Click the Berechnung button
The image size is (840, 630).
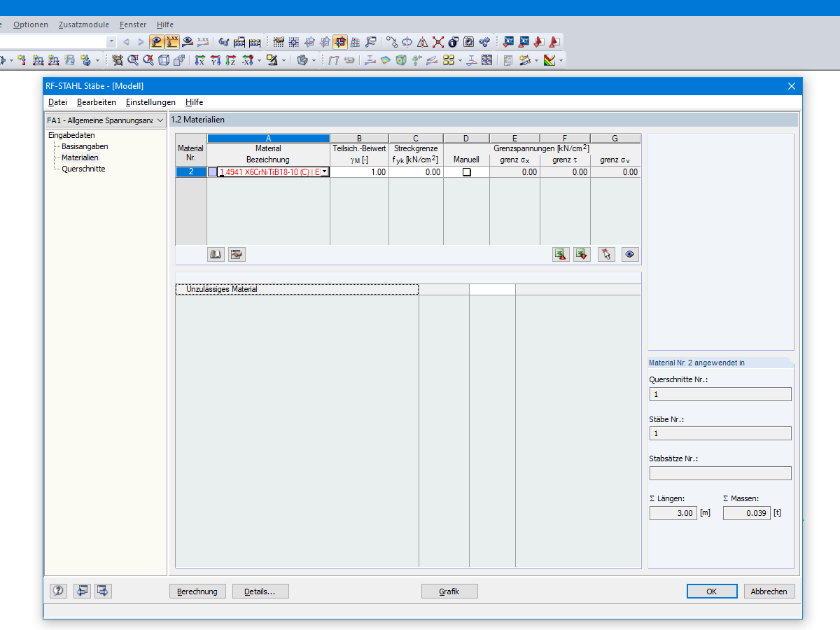point(197,591)
